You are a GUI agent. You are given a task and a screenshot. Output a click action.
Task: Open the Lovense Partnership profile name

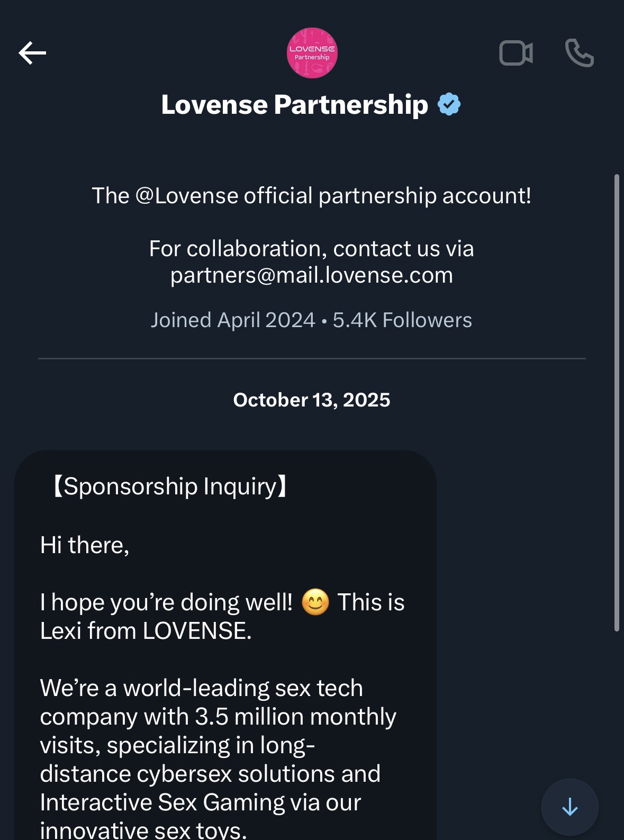[x=294, y=104]
